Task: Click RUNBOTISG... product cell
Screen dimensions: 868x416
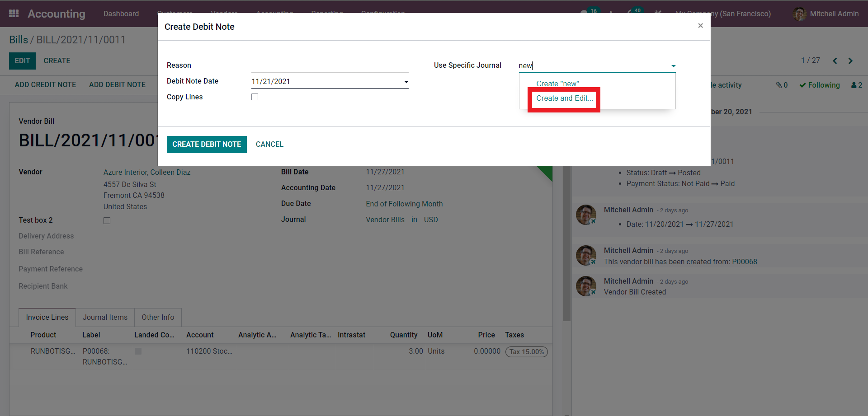Action: pos(53,351)
